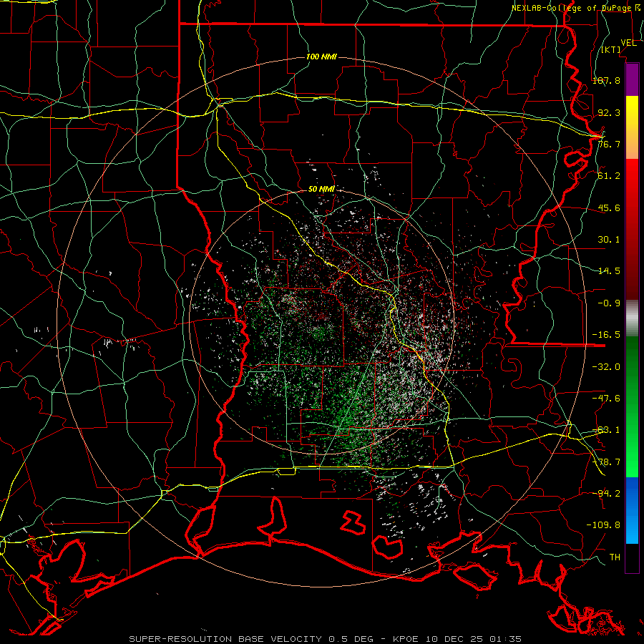
Task: Click the yellow-orange segment of the velocity color bar
Action: tap(632, 127)
